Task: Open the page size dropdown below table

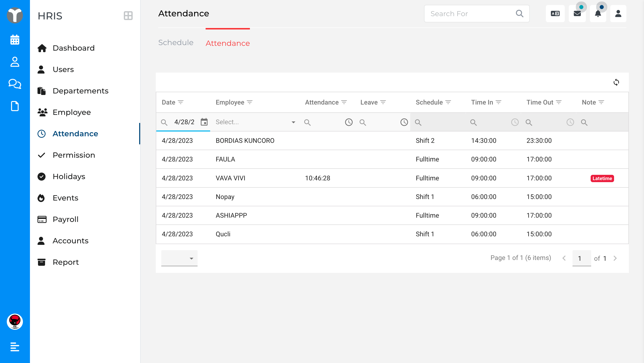Action: [179, 258]
